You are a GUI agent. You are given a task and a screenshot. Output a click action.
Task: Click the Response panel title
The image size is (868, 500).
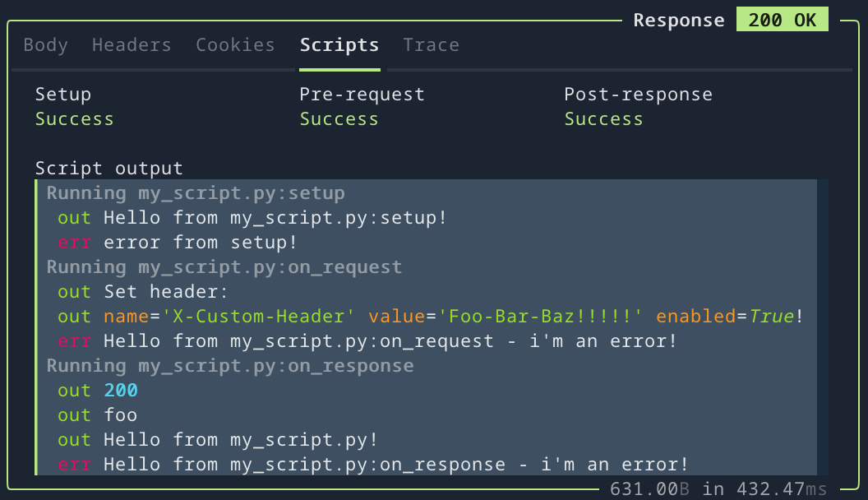click(x=679, y=19)
